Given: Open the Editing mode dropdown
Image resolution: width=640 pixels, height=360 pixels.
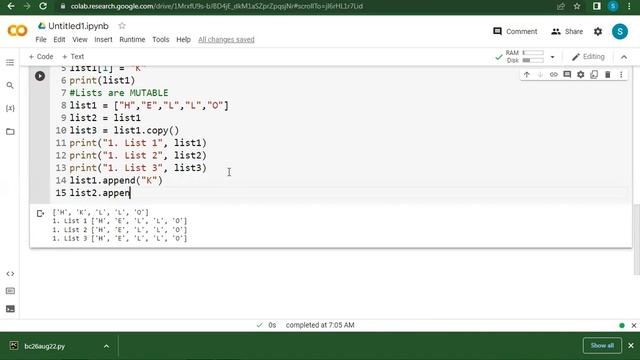Looking at the screenshot, I should (588, 57).
